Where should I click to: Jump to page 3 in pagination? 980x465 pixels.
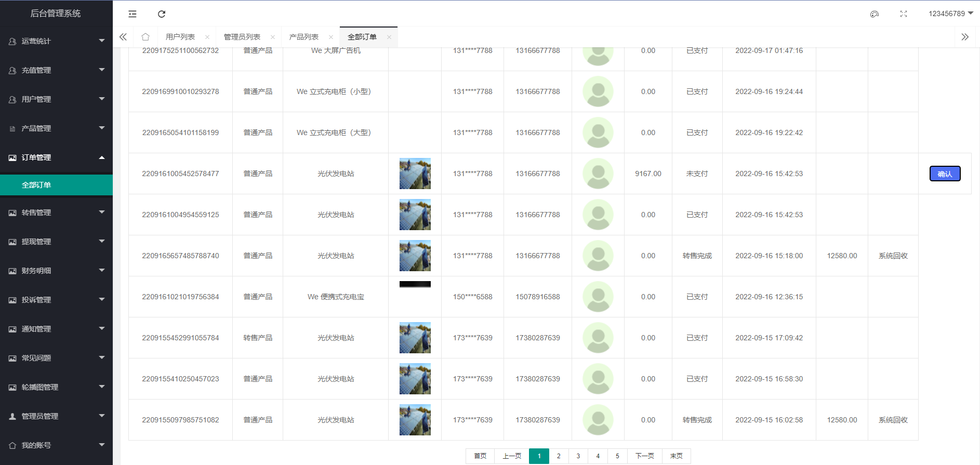point(578,456)
